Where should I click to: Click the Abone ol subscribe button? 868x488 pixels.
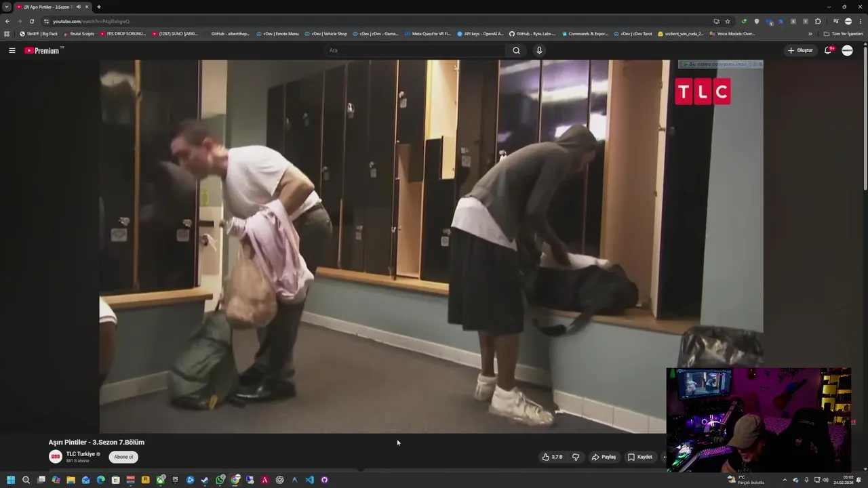(123, 457)
